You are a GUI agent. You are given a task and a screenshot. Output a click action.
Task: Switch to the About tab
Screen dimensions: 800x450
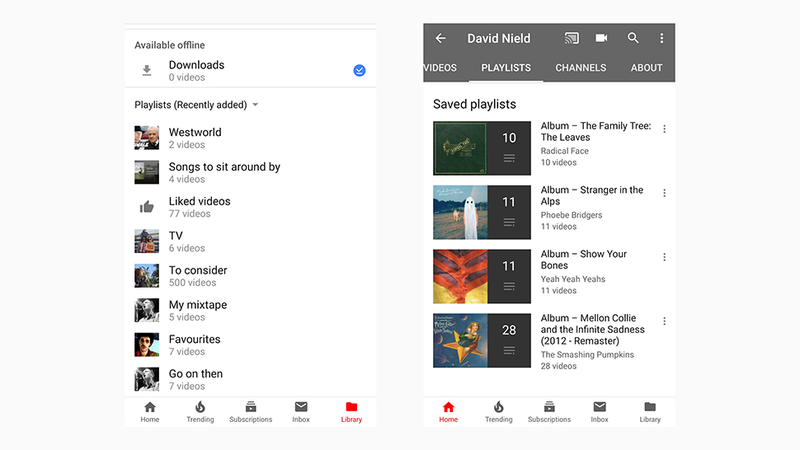click(x=646, y=68)
